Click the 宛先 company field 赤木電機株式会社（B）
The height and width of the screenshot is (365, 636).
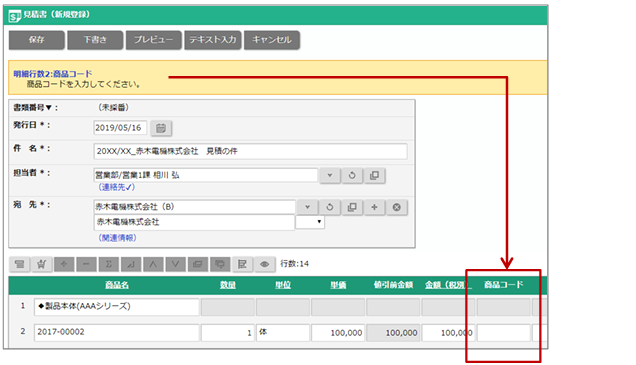pyautogui.click(x=195, y=207)
